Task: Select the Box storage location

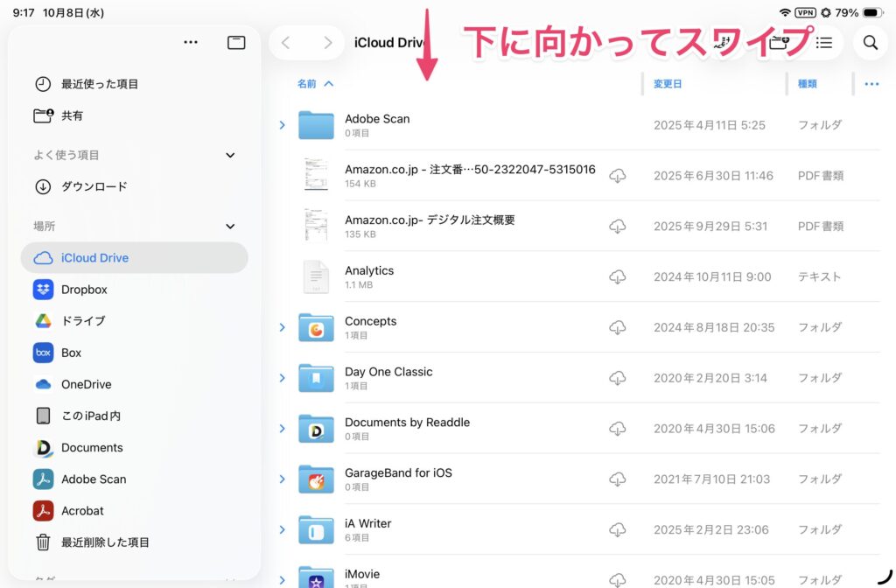Action: pyautogui.click(x=71, y=353)
